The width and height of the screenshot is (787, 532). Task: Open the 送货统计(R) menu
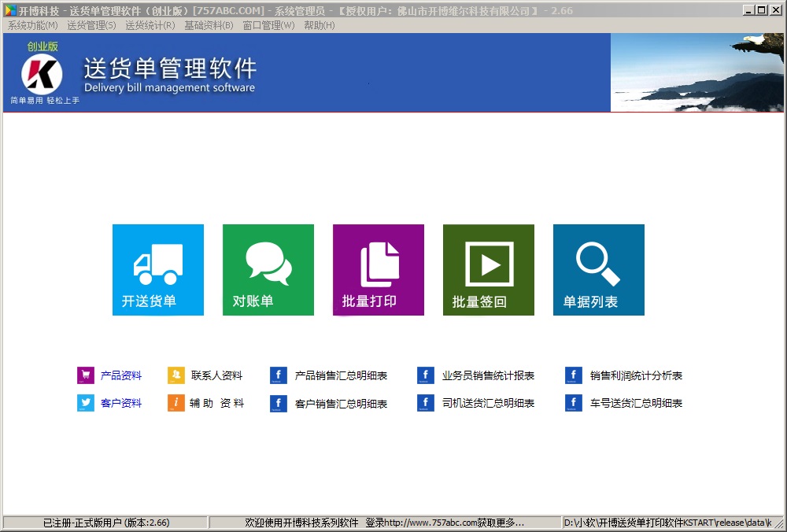(x=150, y=26)
